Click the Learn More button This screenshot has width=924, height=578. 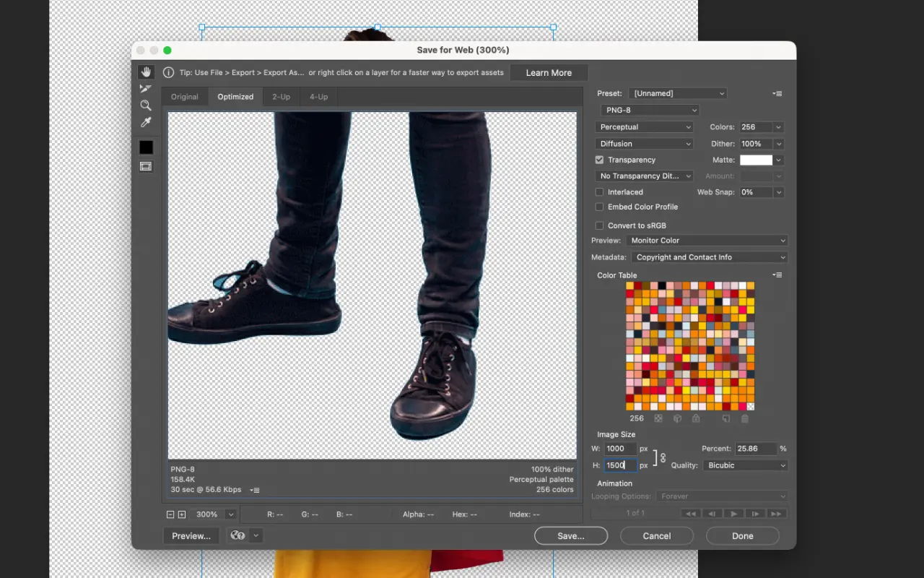click(549, 72)
